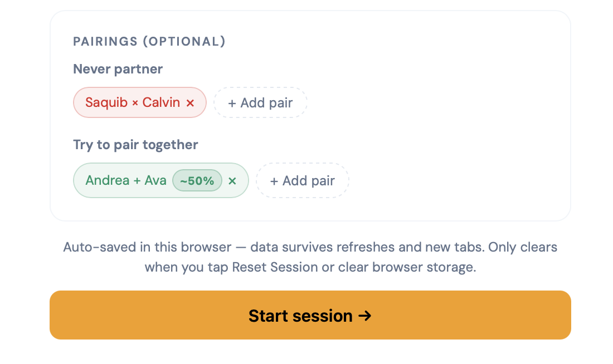Add a new Never partner pair
The height and width of the screenshot is (364, 613).
pyautogui.click(x=260, y=103)
